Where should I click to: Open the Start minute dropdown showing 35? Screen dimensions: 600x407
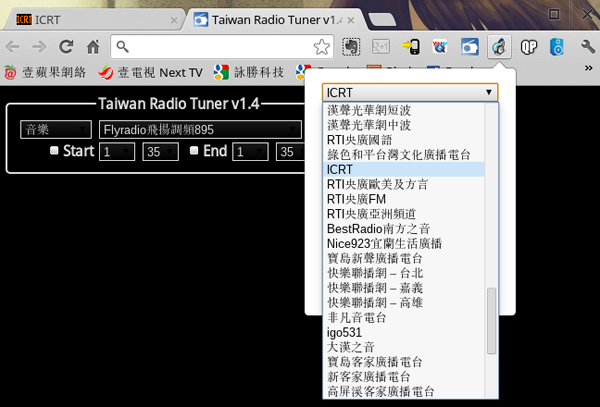[x=161, y=151]
